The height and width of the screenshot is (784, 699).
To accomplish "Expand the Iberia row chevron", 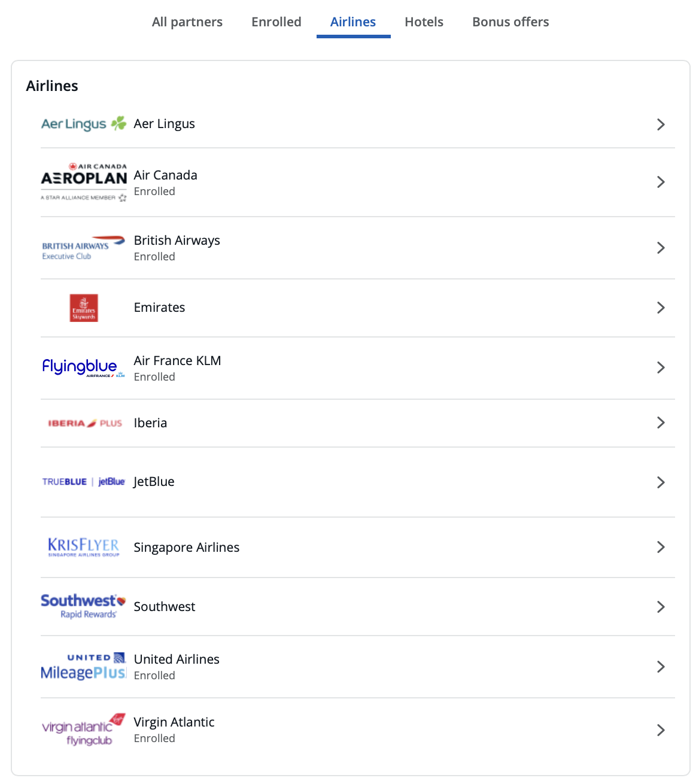I will pos(661,423).
